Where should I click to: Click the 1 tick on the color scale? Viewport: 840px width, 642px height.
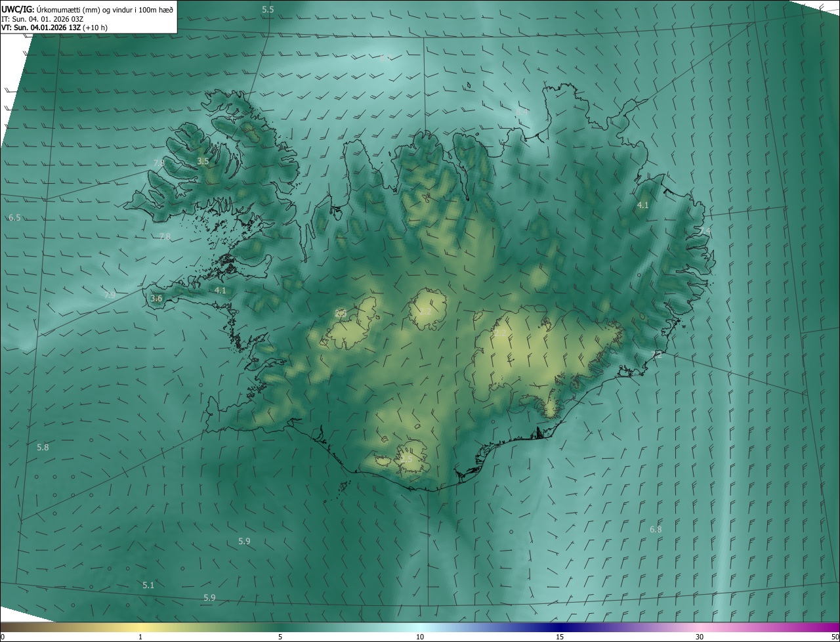tap(140, 637)
